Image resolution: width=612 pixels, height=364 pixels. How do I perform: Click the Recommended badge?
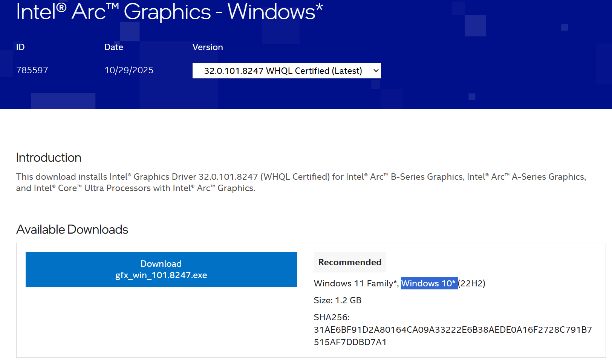click(x=350, y=262)
